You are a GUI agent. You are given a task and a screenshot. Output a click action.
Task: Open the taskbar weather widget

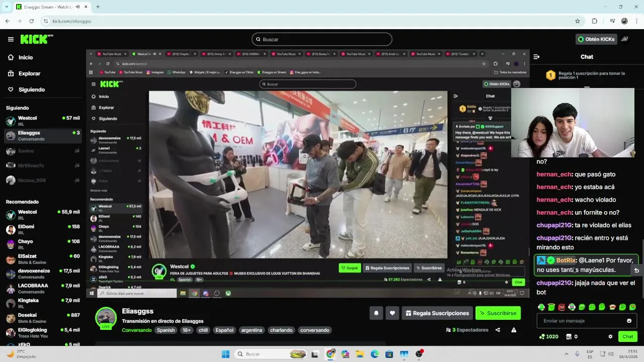click(x=21, y=354)
